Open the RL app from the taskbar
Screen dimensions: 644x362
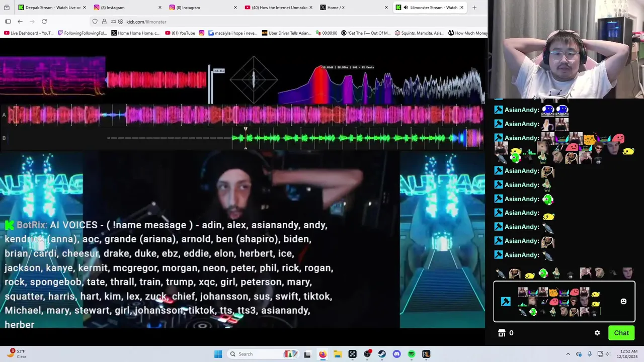[x=426, y=354]
